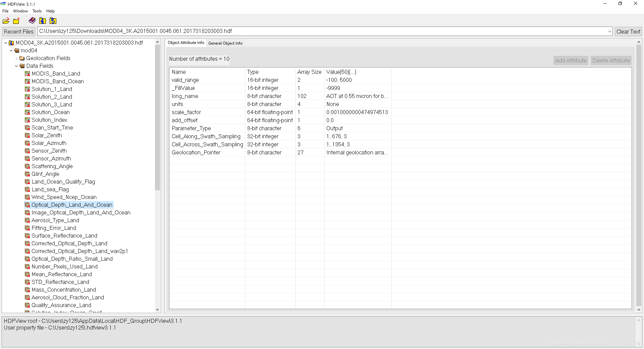The width and height of the screenshot is (644, 349).
Task: Click the Quality_Assurance_Land dataset icon
Action: tap(28, 305)
